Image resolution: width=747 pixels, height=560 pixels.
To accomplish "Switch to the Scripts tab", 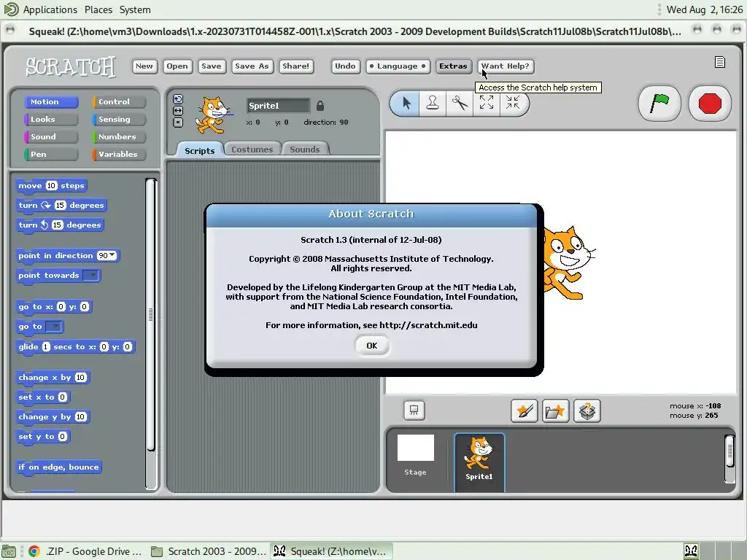I will click(x=200, y=150).
